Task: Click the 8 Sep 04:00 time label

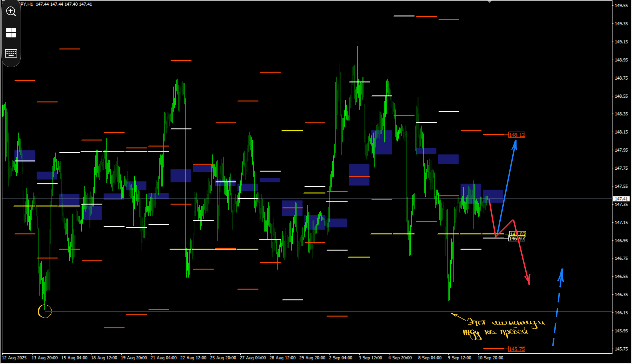Action: tap(430, 358)
